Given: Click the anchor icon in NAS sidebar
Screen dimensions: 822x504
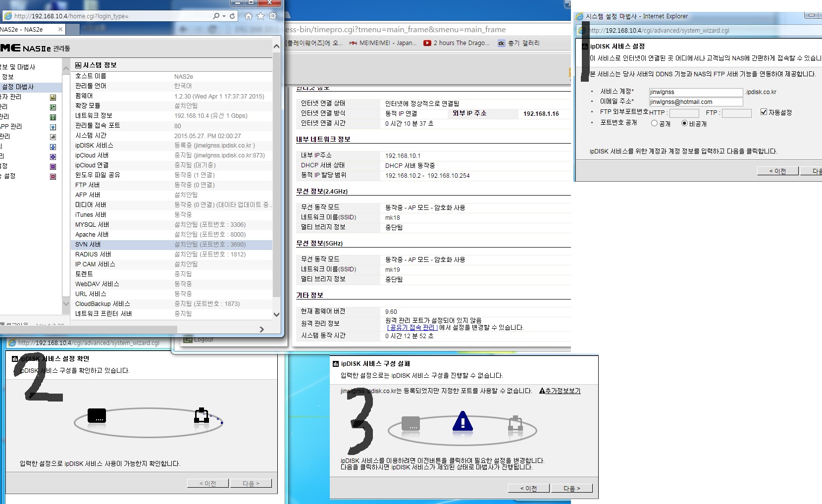Looking at the screenshot, I should click(x=53, y=147).
